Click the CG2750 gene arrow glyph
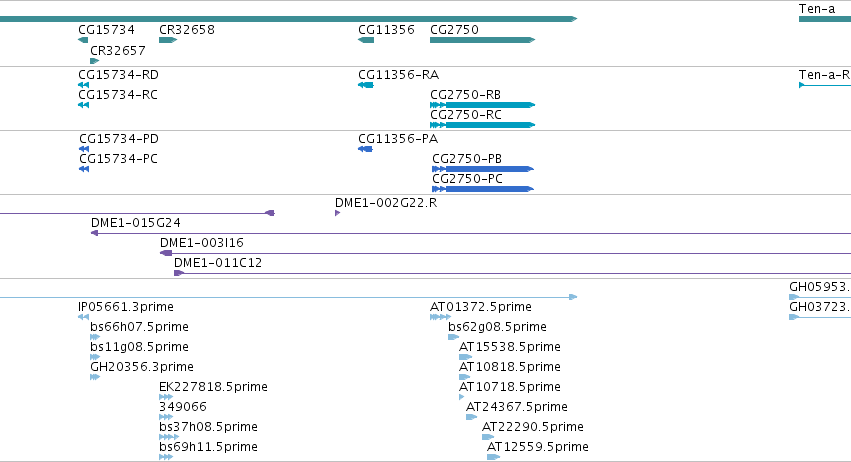 click(x=482, y=40)
